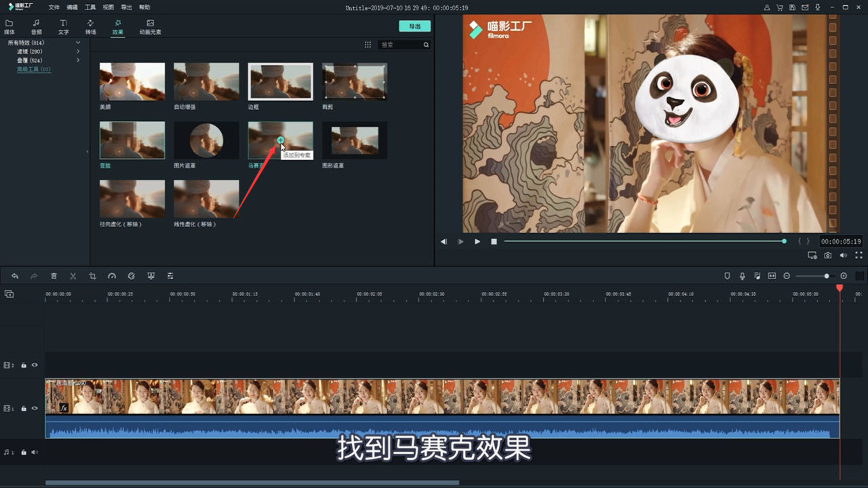Switch the effects grid view layout icon
The image size is (868, 488).
(x=368, y=45)
